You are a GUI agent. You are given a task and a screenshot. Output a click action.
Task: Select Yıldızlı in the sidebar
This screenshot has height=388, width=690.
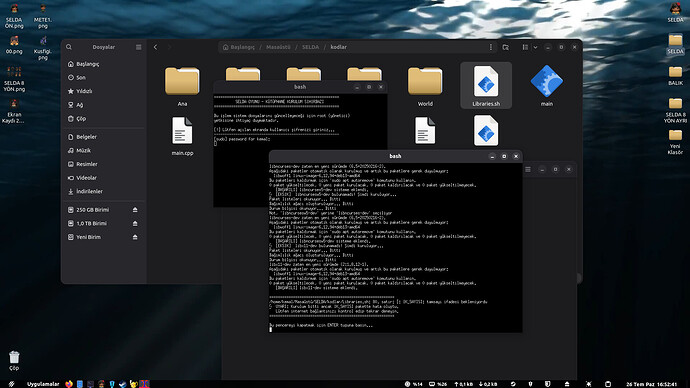(x=104, y=92)
